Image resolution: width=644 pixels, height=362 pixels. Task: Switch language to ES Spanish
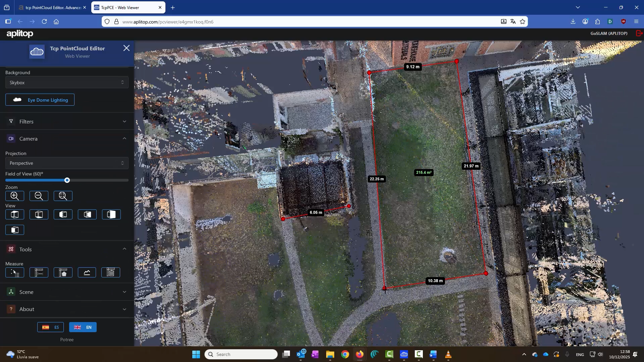point(50,327)
